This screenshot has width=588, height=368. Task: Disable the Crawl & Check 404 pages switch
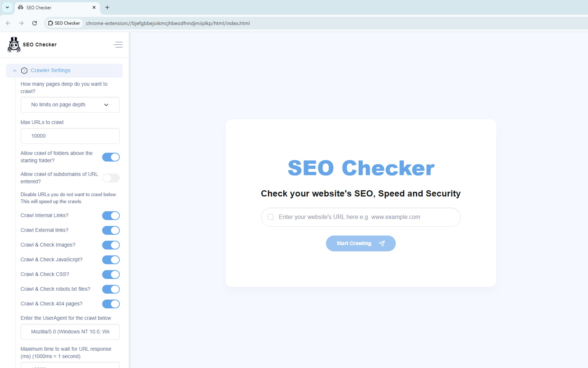111,304
